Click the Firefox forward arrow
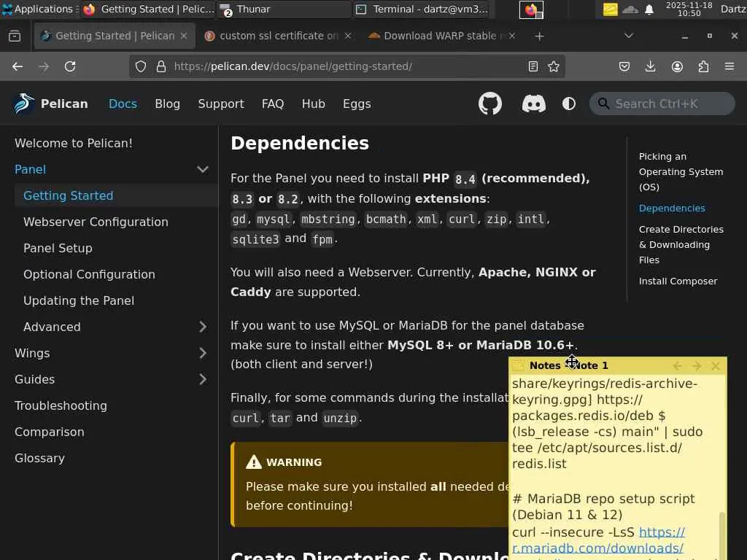747x560 pixels. click(x=44, y=66)
